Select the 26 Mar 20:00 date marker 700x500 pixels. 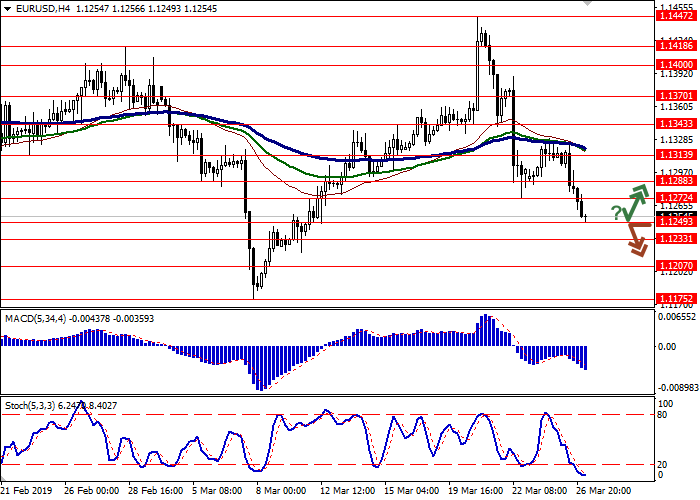[606, 491]
